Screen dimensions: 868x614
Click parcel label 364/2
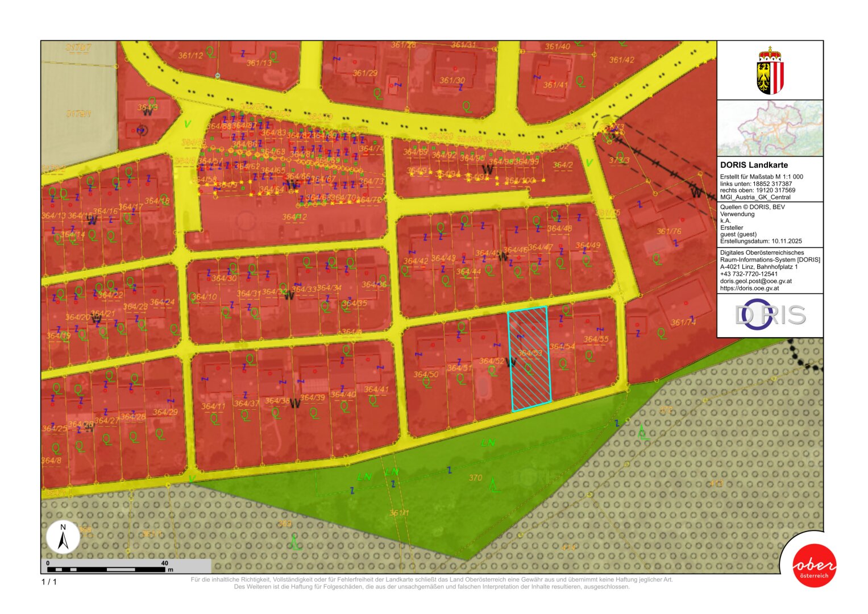[x=563, y=165]
